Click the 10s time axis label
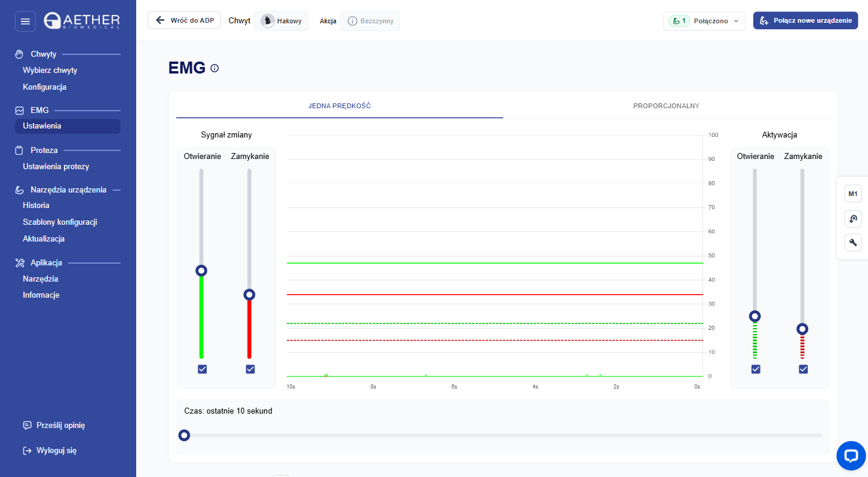The height and width of the screenshot is (477, 868). click(291, 387)
